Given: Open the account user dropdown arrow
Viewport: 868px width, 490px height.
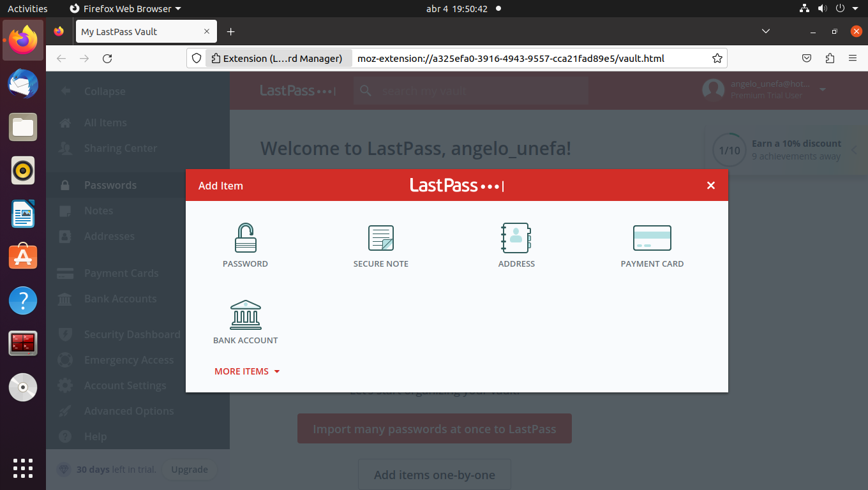Looking at the screenshot, I should tap(823, 90).
